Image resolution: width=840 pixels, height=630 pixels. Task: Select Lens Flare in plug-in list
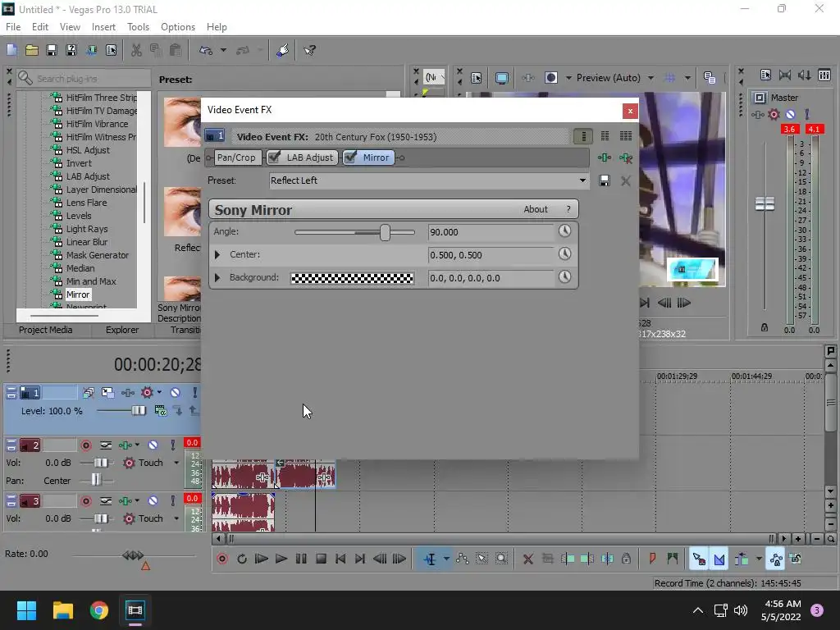click(86, 203)
